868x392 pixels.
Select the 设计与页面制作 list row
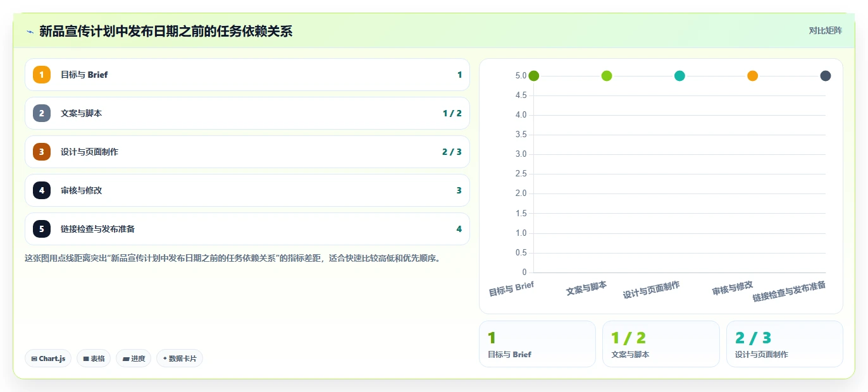coord(247,152)
